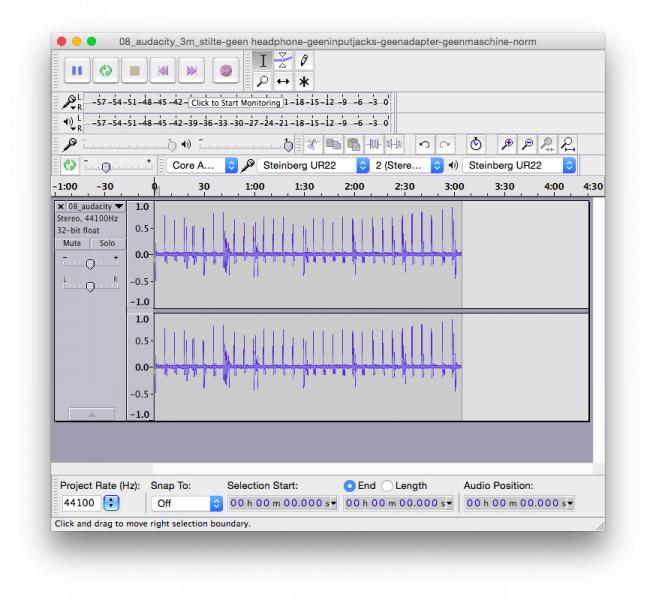Viewport: 656px width, 600px height.
Task: Select the End radio button
Action: [349, 486]
